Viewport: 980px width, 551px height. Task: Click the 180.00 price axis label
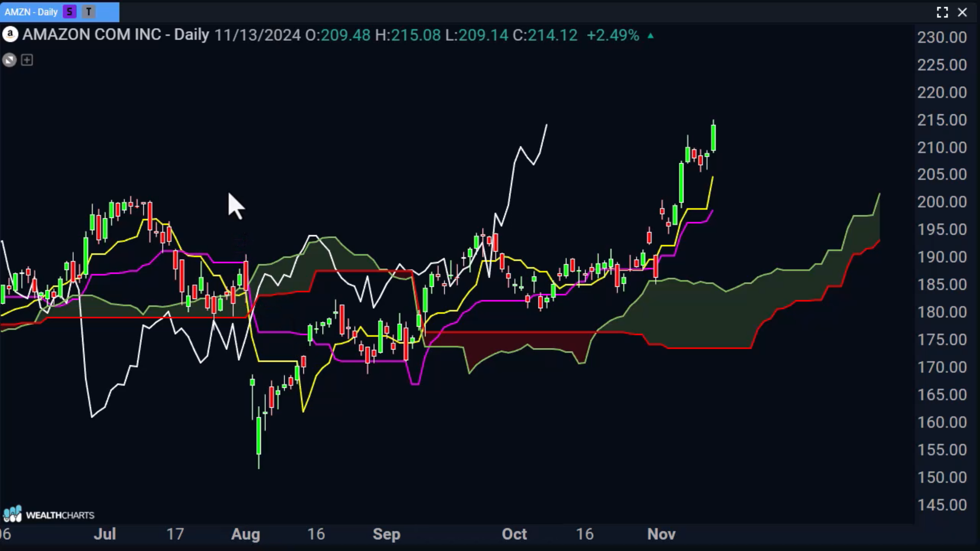[x=942, y=312]
